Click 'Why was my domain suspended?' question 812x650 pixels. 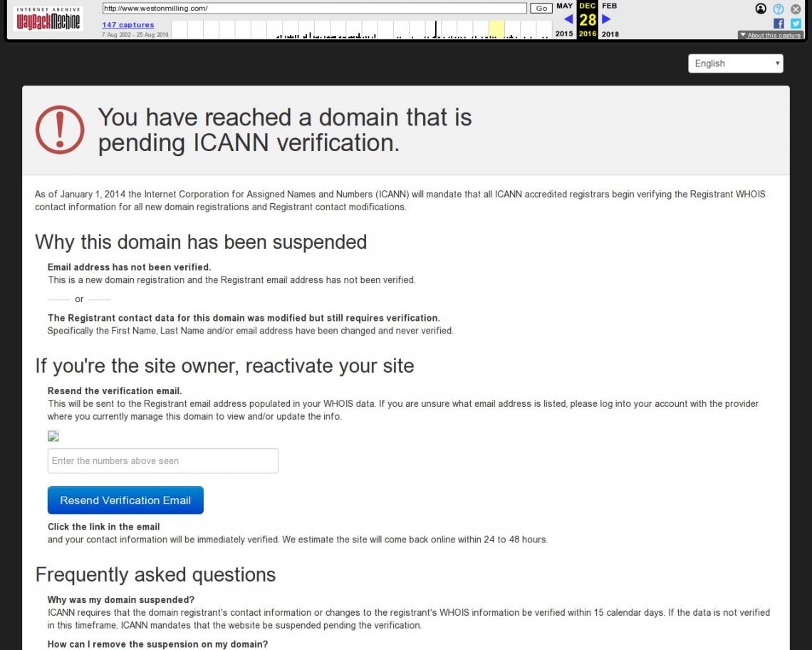click(x=121, y=599)
